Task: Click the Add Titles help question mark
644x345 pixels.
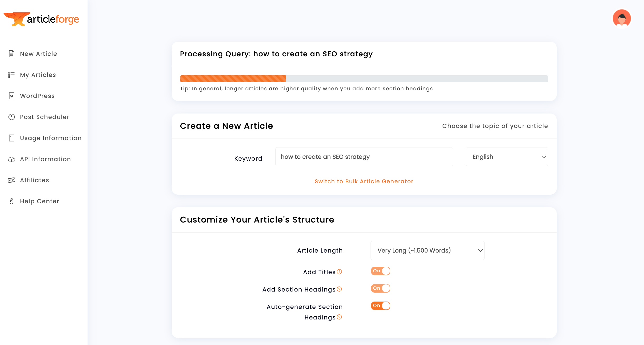Action: (x=339, y=272)
